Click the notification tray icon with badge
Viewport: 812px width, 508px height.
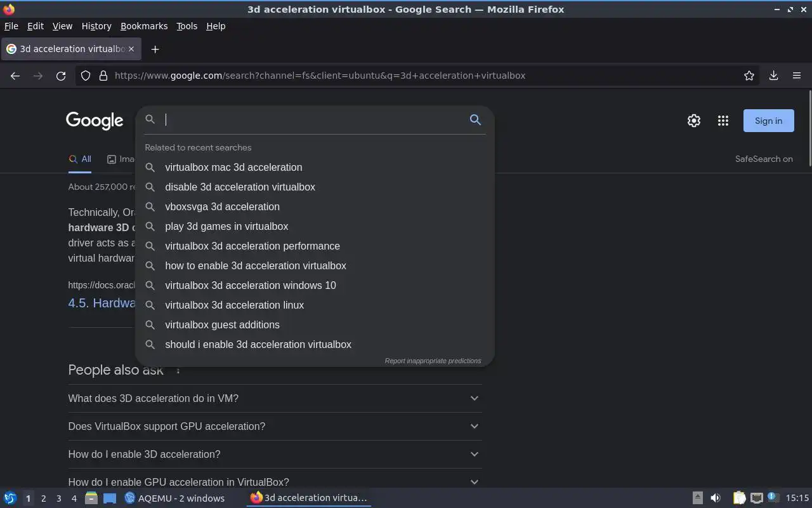773,498
